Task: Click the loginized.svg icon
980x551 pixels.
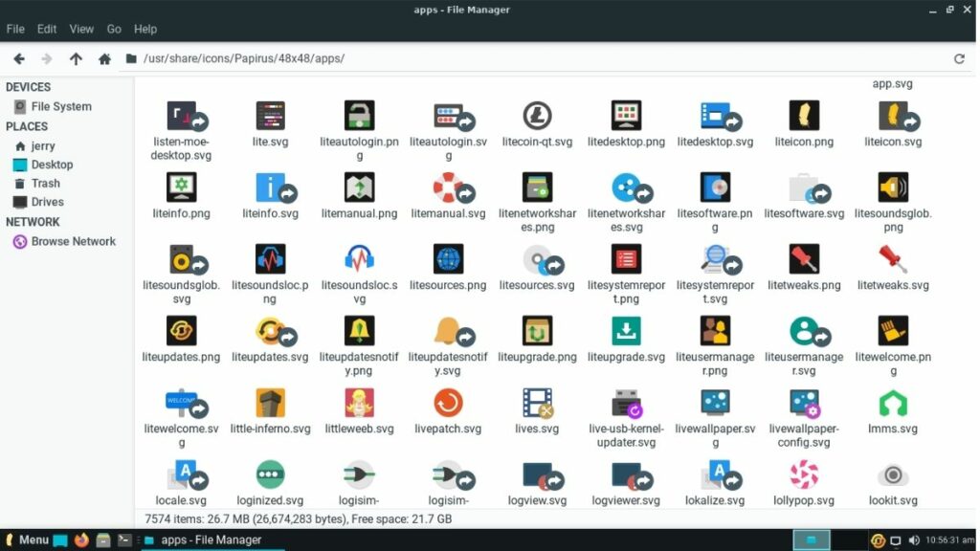Action: (x=270, y=474)
